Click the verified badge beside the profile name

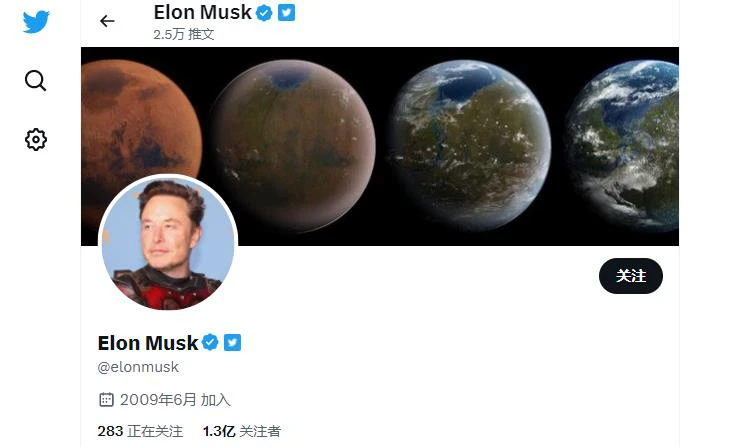pos(210,342)
